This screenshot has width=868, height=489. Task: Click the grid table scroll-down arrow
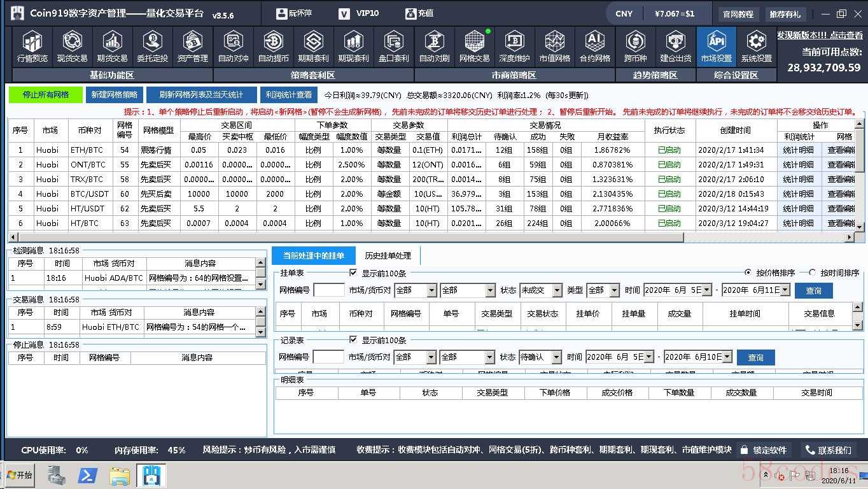tap(860, 227)
